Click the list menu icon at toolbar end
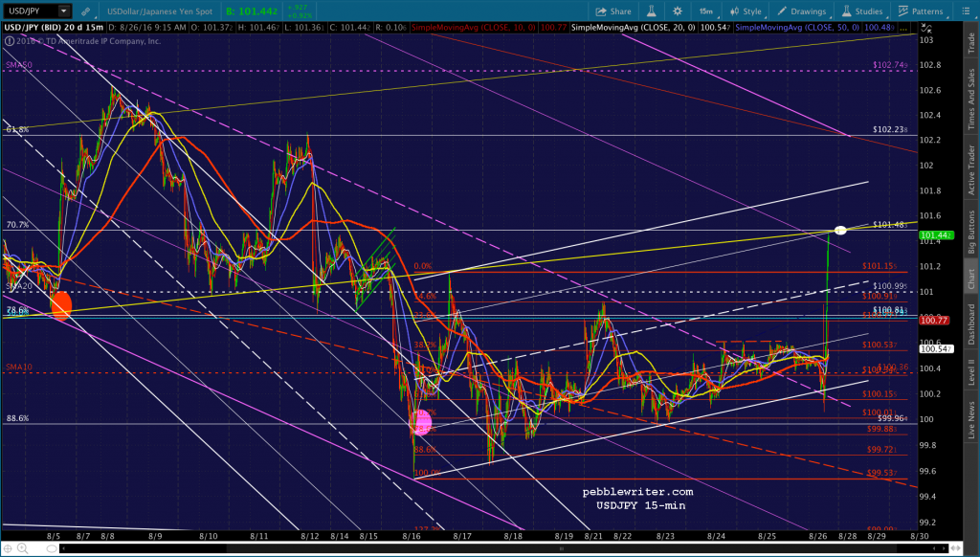This screenshot has width=980, height=557. pyautogui.click(x=966, y=11)
